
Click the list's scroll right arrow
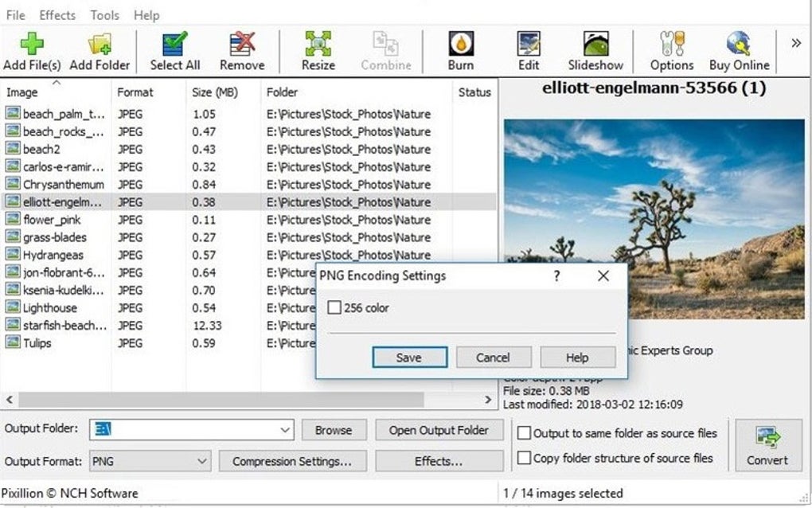point(488,399)
